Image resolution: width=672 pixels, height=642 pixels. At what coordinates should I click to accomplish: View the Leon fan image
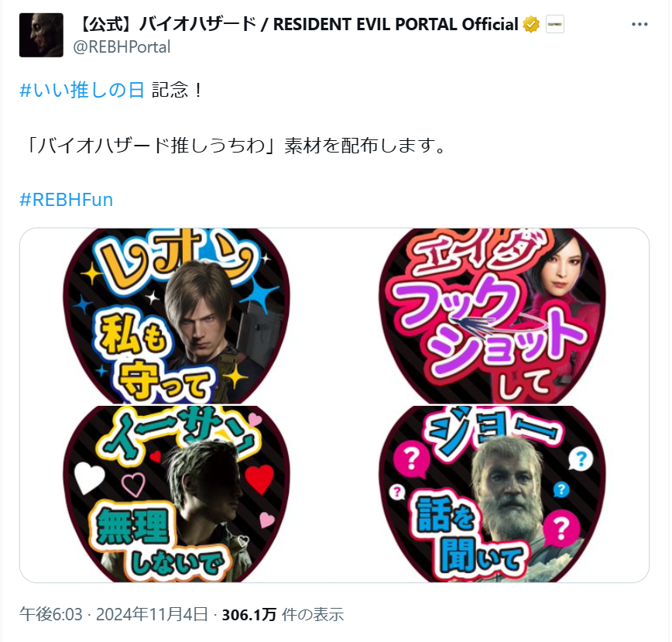177,316
